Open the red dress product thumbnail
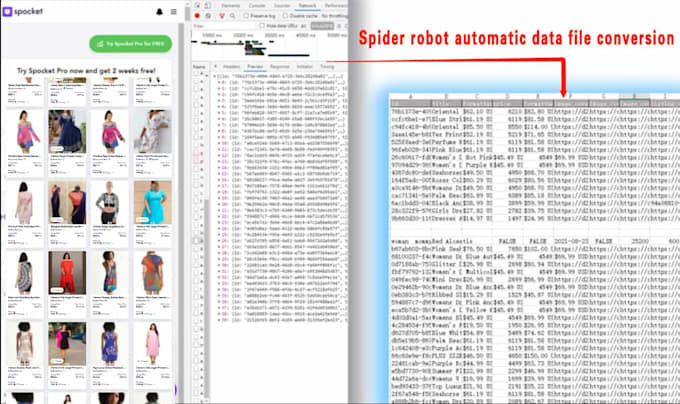This screenshot has width=680, height=404. point(67,273)
